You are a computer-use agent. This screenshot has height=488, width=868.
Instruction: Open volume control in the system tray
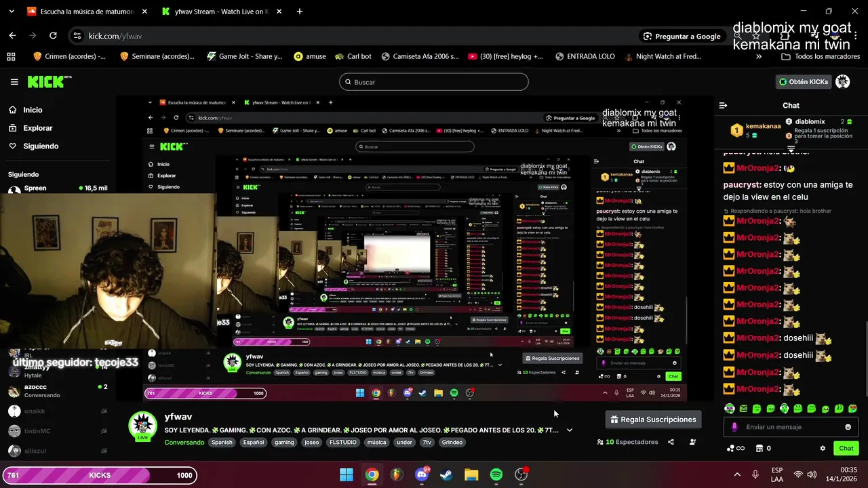(x=812, y=475)
